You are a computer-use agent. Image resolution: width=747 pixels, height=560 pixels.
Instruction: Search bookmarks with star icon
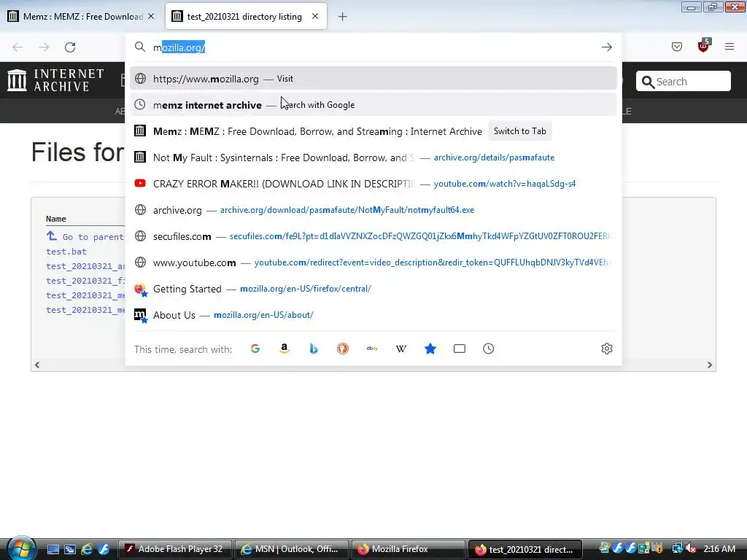coord(430,349)
